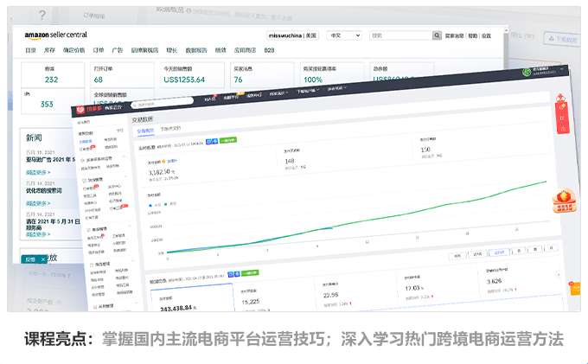Select the last date range button under chart
Viewport: 588px width, 364px height.
pyautogui.click(x=551, y=248)
